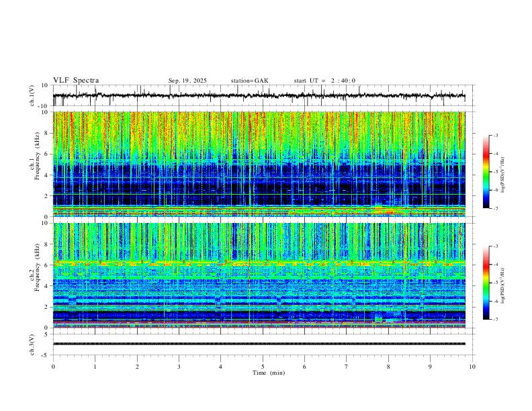Viewport: 532px width, 411px height.
Task: Click the ch.2 color scale bar
Action: 486,283
